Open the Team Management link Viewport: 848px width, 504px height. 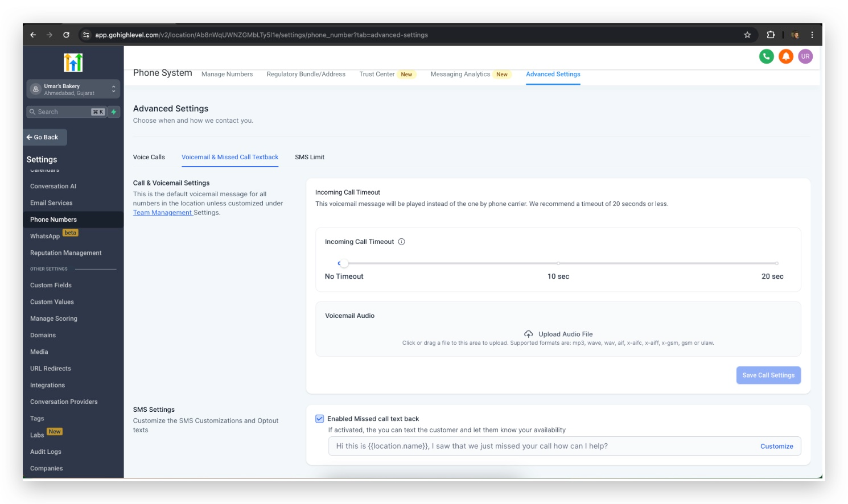click(163, 213)
